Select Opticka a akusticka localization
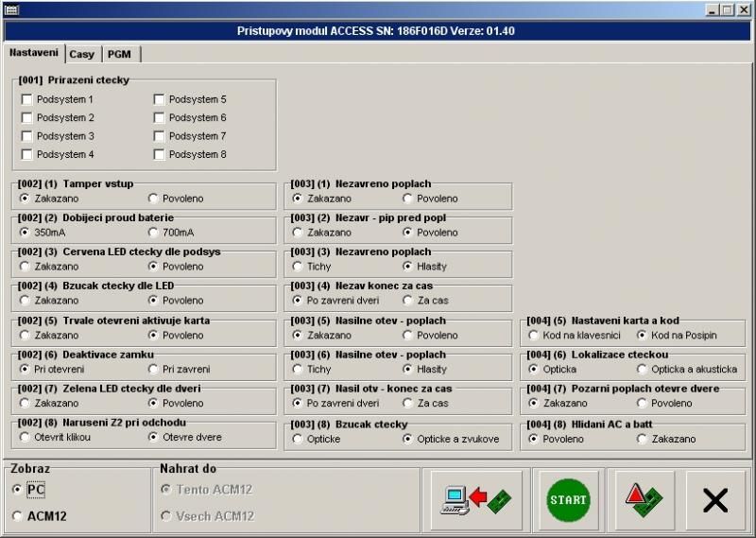The height and width of the screenshot is (538, 756). [x=643, y=369]
